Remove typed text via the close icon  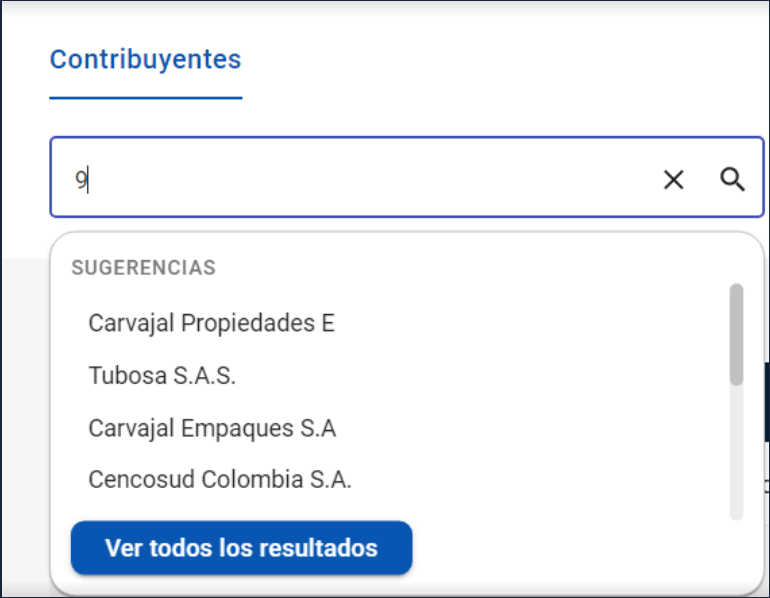(673, 179)
